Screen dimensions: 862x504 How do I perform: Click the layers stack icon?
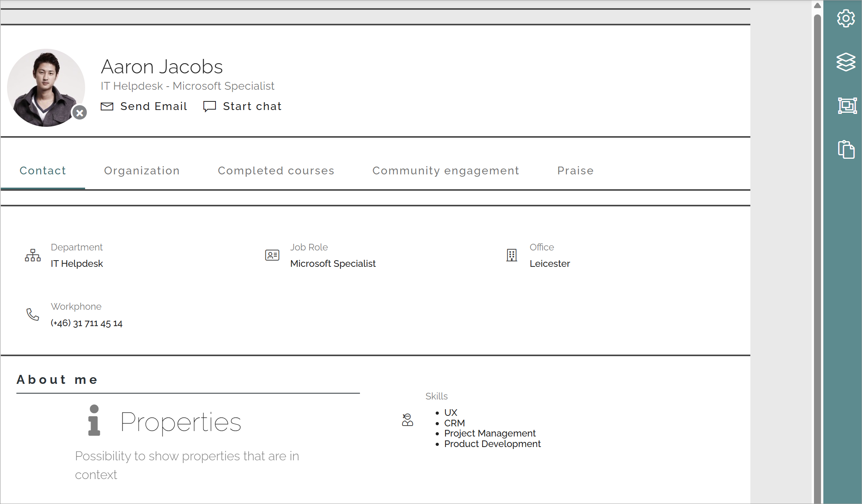(x=846, y=62)
